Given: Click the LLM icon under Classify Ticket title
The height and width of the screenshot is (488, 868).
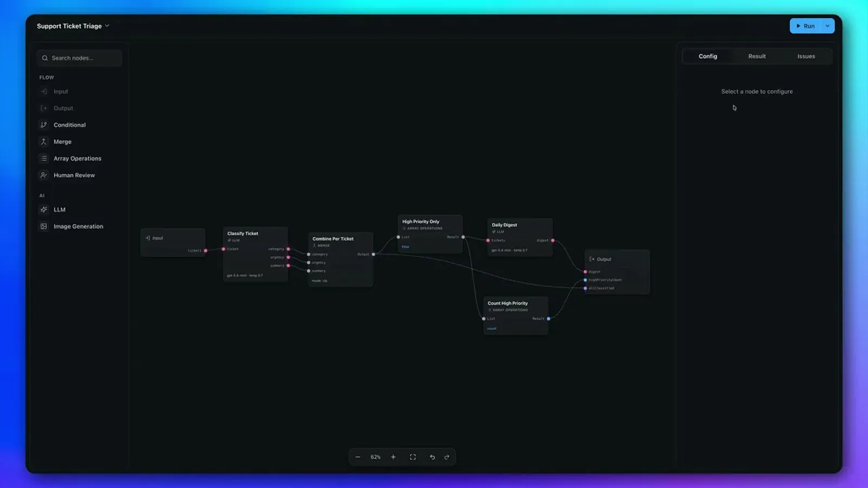Looking at the screenshot, I should click(229, 240).
